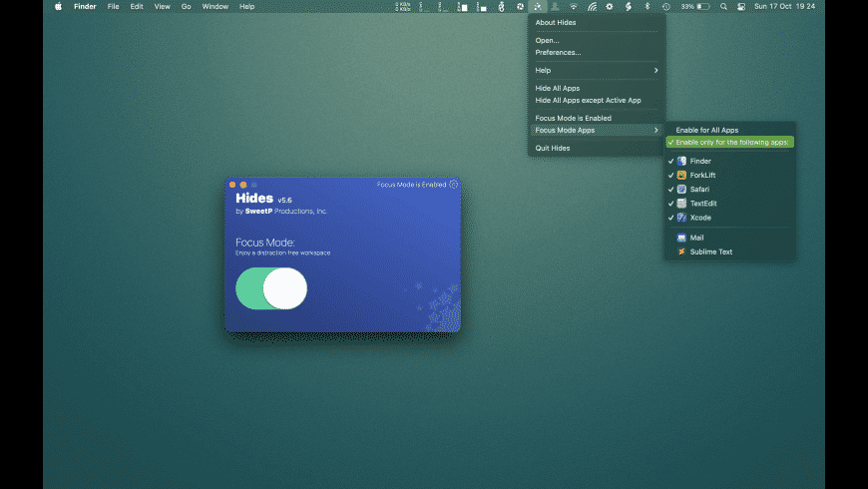868x489 pixels.
Task: Open the Go menu
Action: coord(186,7)
